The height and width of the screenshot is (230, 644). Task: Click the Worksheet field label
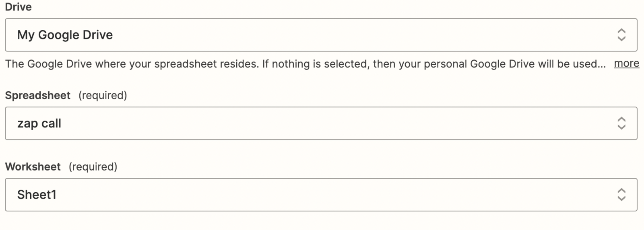pyautogui.click(x=33, y=166)
